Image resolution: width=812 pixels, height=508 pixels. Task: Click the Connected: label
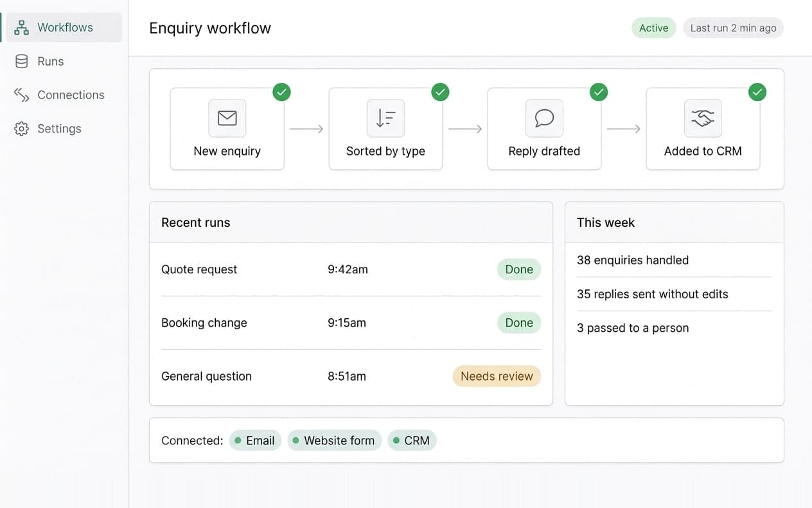(x=192, y=440)
